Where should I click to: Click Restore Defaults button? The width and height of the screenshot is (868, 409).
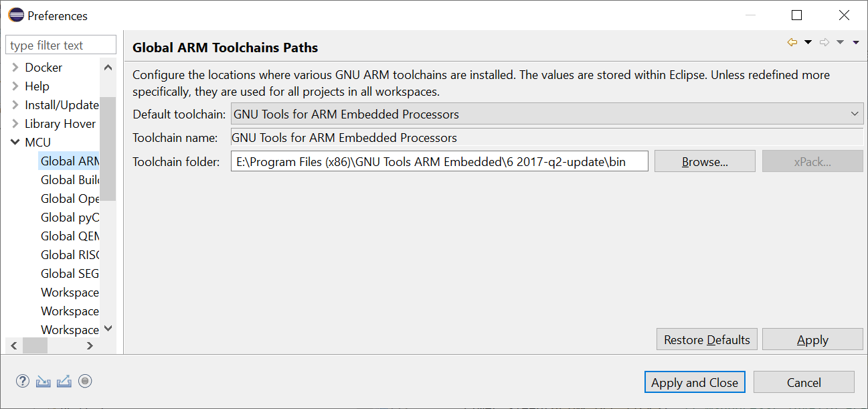pyautogui.click(x=707, y=339)
